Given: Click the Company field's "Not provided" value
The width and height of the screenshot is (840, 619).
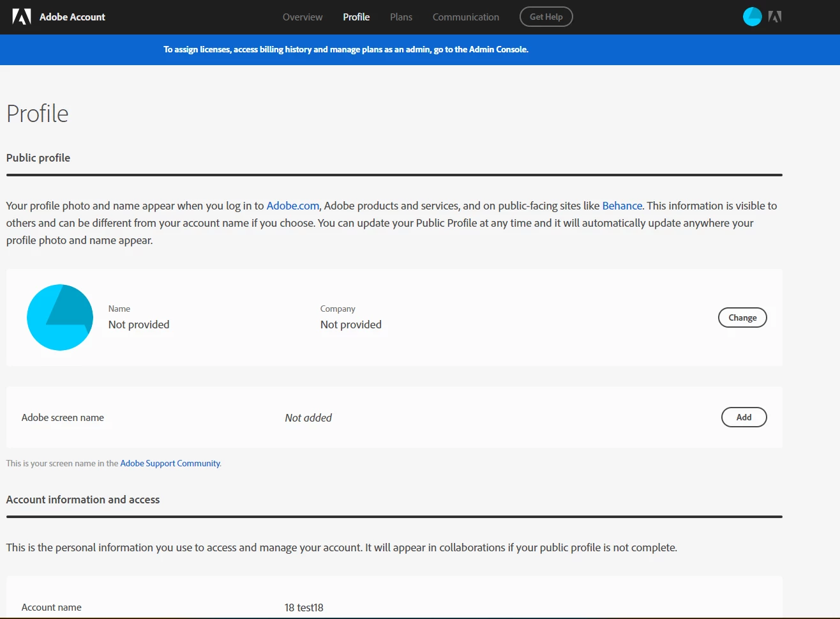Looking at the screenshot, I should pos(351,325).
